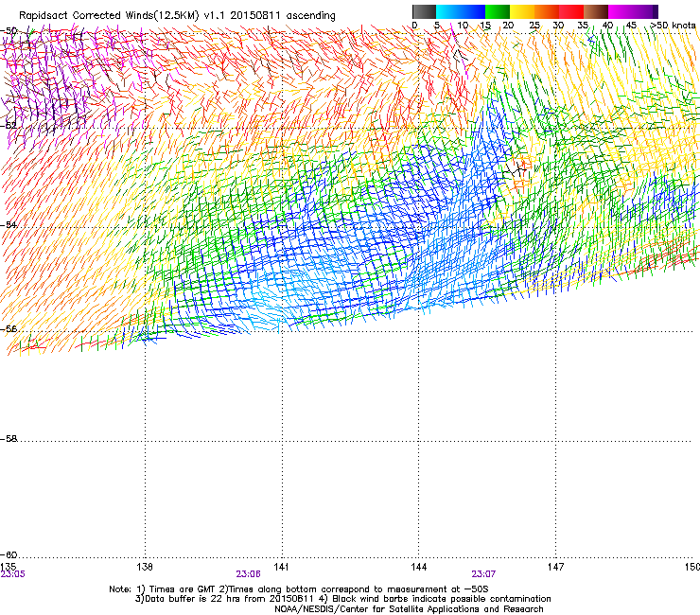Click the longitude label '135'
700x615 pixels.
[8, 567]
